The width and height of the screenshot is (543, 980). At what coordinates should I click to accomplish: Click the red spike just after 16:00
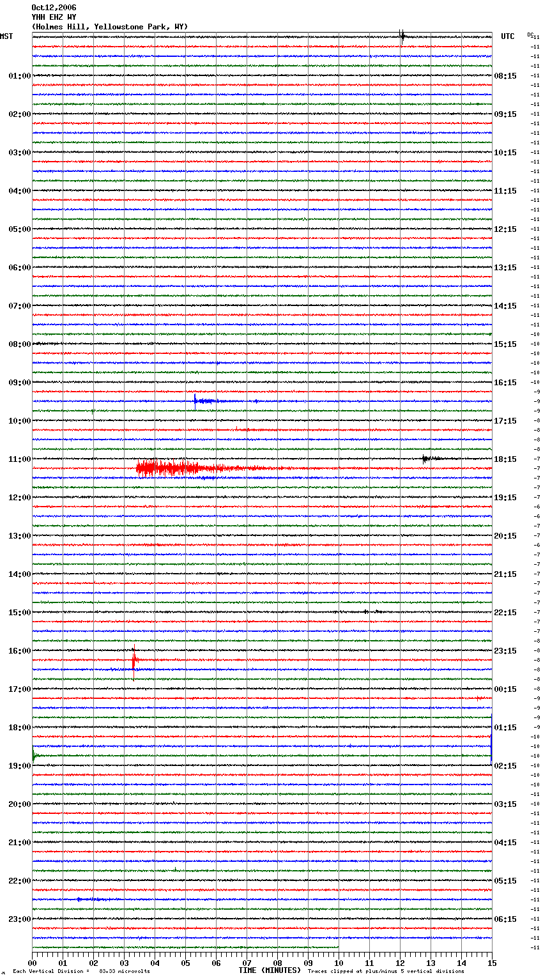pos(134,659)
